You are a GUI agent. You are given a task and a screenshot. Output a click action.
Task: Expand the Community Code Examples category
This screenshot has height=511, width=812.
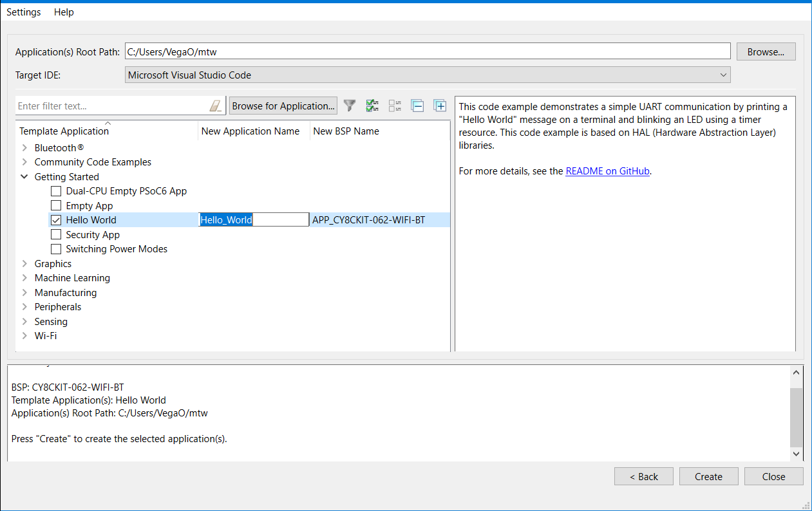tap(24, 162)
